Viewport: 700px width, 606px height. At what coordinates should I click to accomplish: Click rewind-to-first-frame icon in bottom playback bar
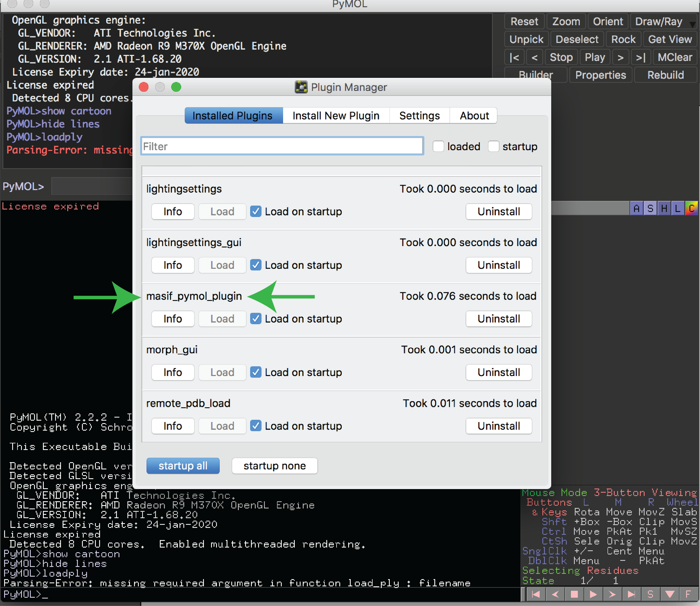(x=536, y=594)
